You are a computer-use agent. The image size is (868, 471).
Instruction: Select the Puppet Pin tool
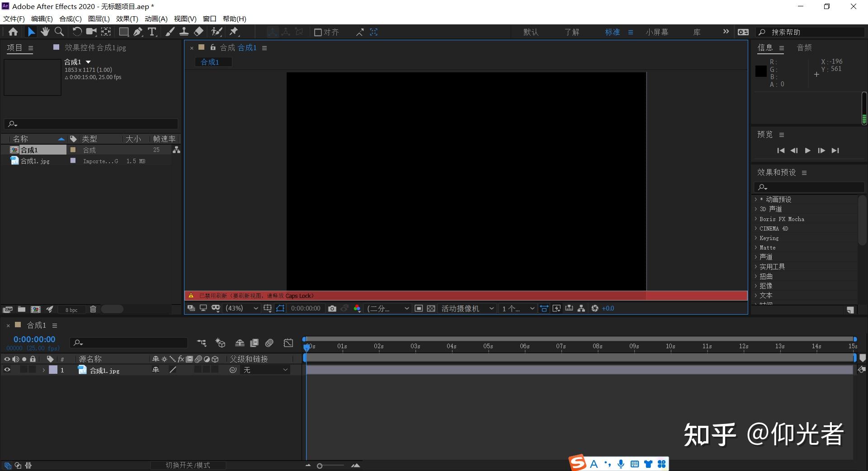[234, 32]
